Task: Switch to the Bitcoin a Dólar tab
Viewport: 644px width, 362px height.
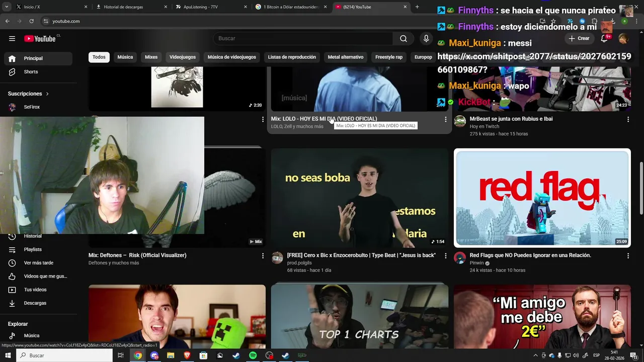Action: [290, 7]
